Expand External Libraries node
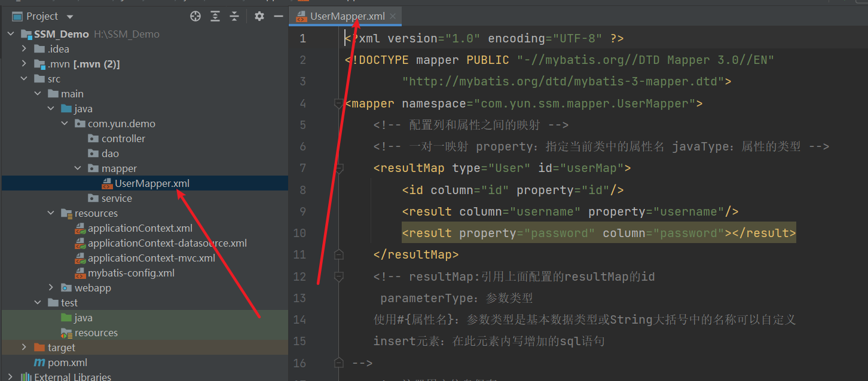 click(11, 377)
